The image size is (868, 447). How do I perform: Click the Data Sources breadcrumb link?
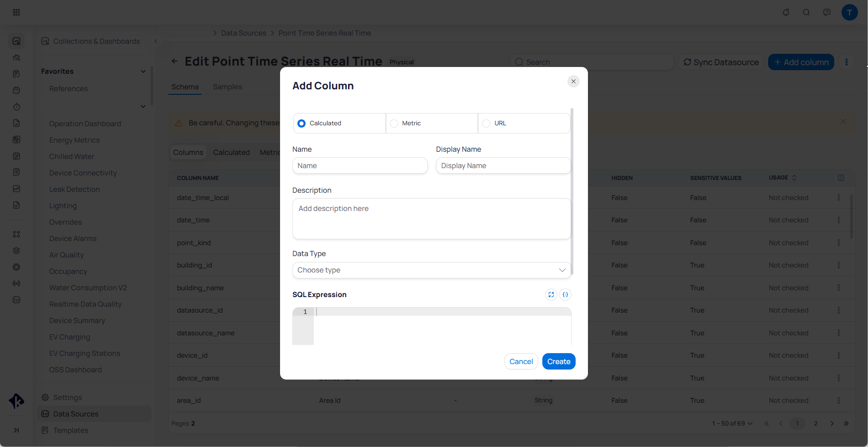click(x=244, y=33)
